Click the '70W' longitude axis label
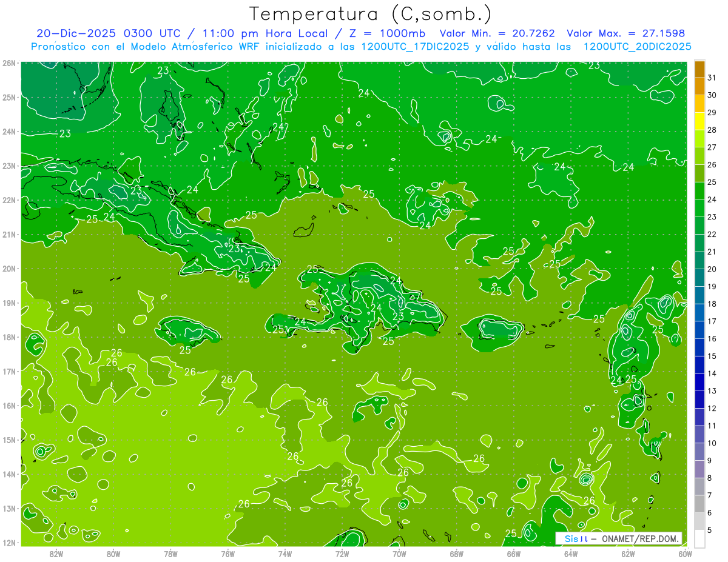 point(399,554)
